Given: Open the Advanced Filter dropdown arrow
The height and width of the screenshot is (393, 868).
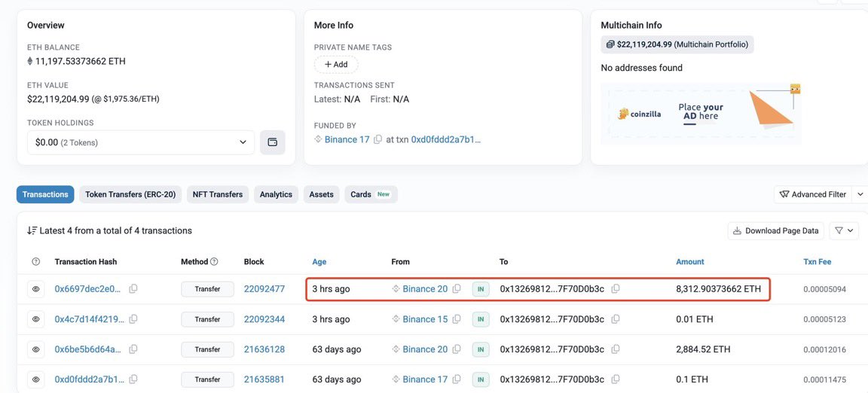Looking at the screenshot, I should pyautogui.click(x=860, y=194).
